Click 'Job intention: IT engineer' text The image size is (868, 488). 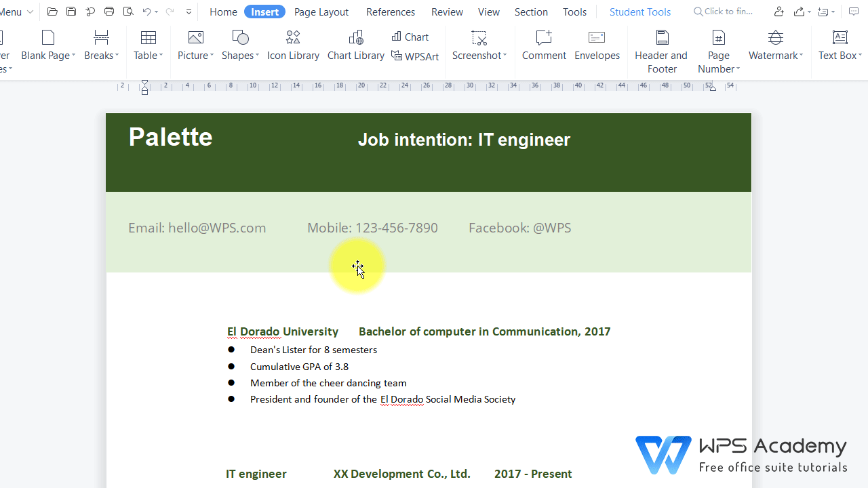[464, 140]
